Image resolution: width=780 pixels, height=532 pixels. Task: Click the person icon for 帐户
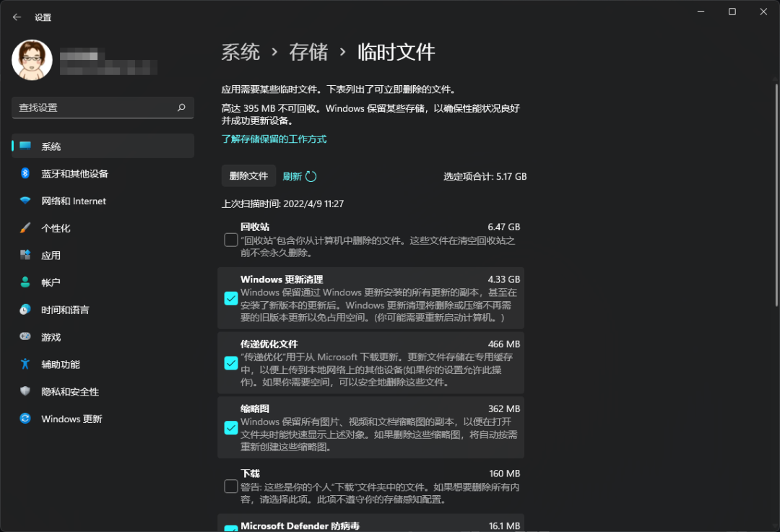[25, 282]
